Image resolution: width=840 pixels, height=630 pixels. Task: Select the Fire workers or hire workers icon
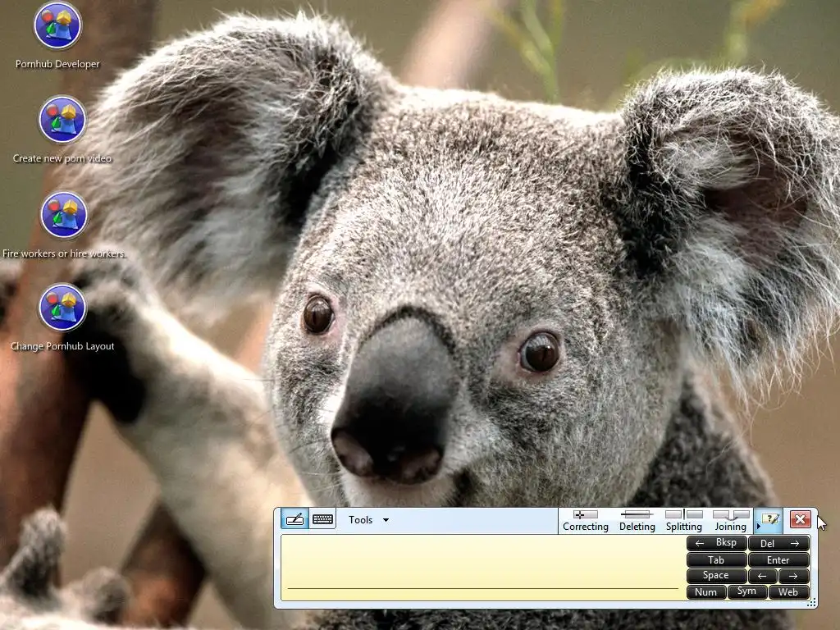[64, 226]
